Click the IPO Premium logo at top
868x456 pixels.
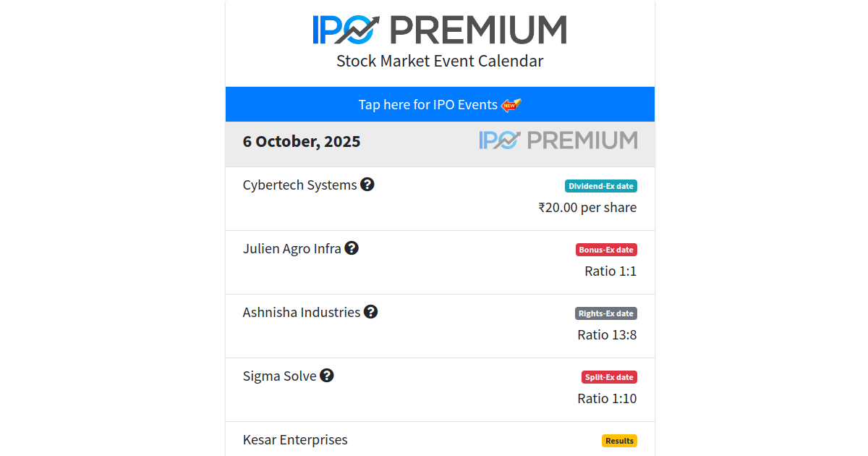(440, 30)
